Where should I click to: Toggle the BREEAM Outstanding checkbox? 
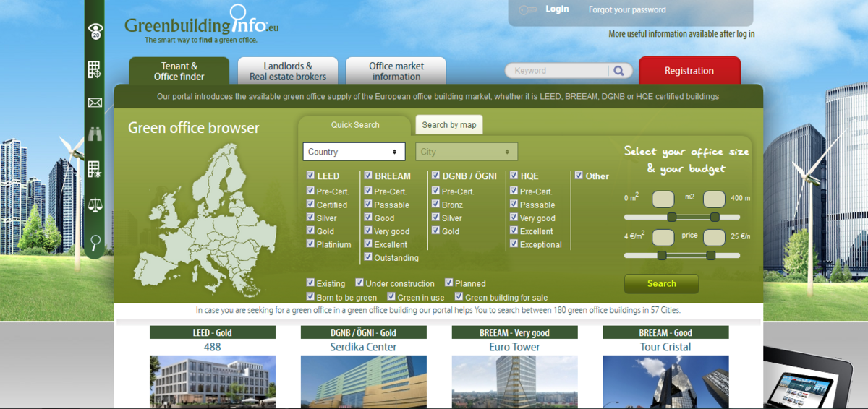click(x=368, y=257)
